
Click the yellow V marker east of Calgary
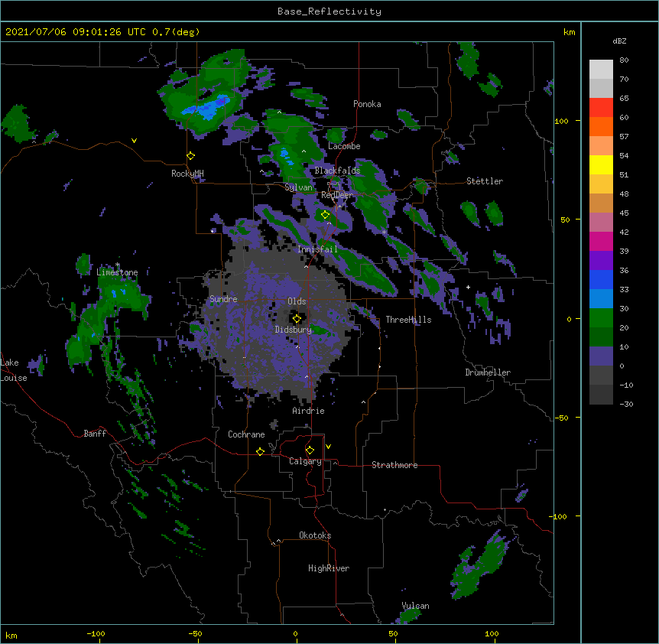[328, 447]
